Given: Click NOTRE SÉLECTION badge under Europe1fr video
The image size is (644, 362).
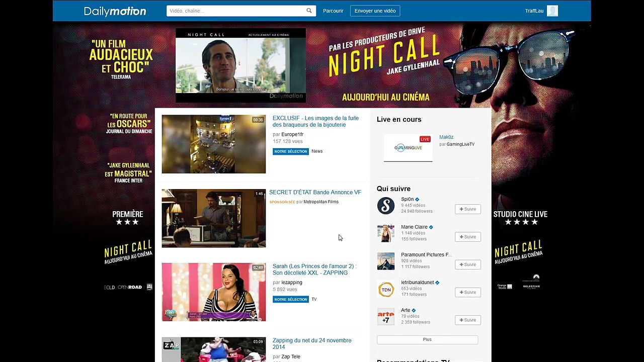Looking at the screenshot, I should pyautogui.click(x=290, y=151).
